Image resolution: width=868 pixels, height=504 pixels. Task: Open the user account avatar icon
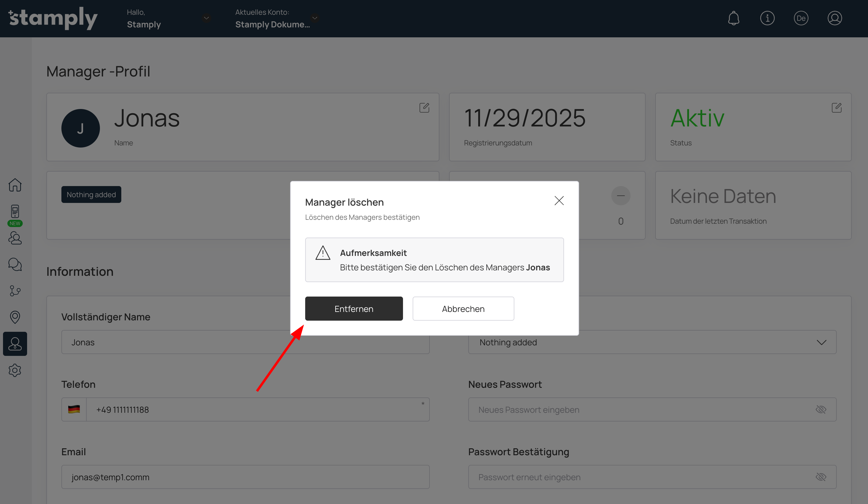tap(834, 18)
